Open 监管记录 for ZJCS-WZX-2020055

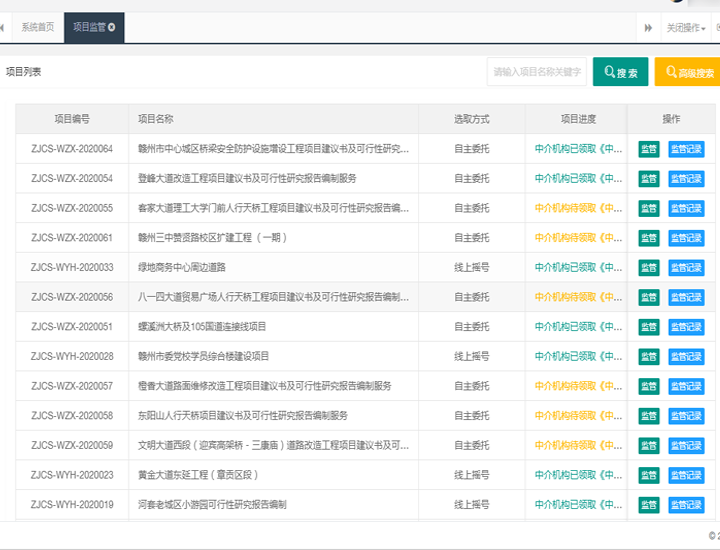(x=686, y=208)
